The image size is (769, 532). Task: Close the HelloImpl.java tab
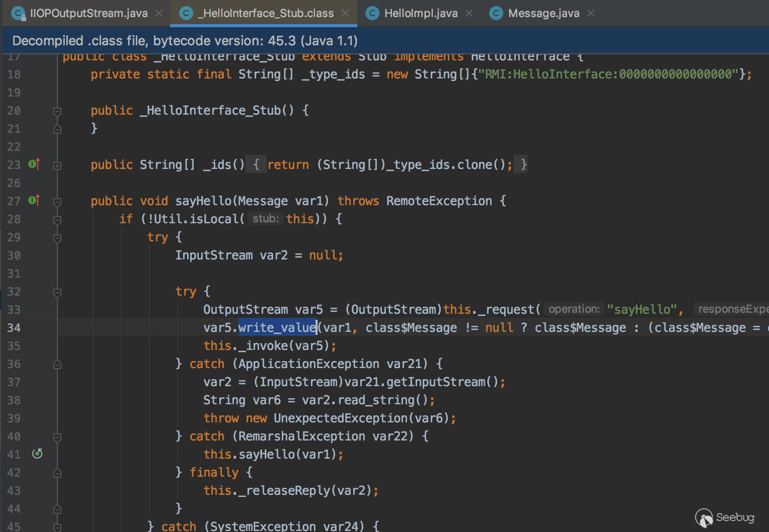469,14
